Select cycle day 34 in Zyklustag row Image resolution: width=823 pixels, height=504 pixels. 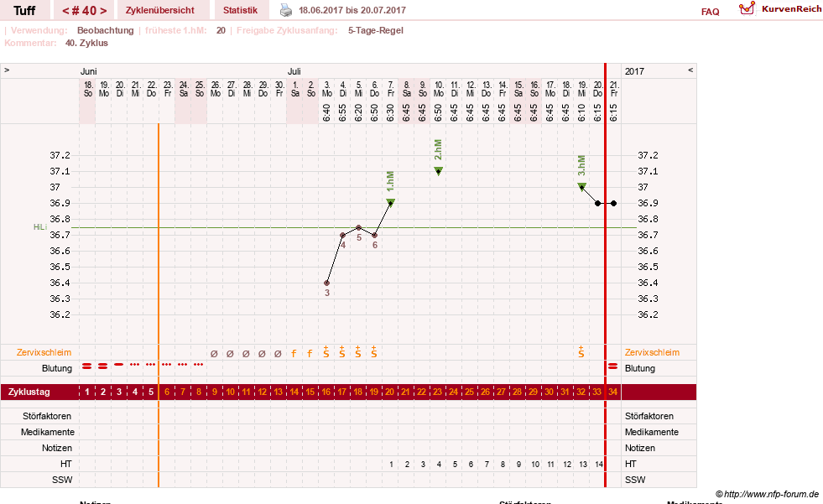tap(612, 392)
